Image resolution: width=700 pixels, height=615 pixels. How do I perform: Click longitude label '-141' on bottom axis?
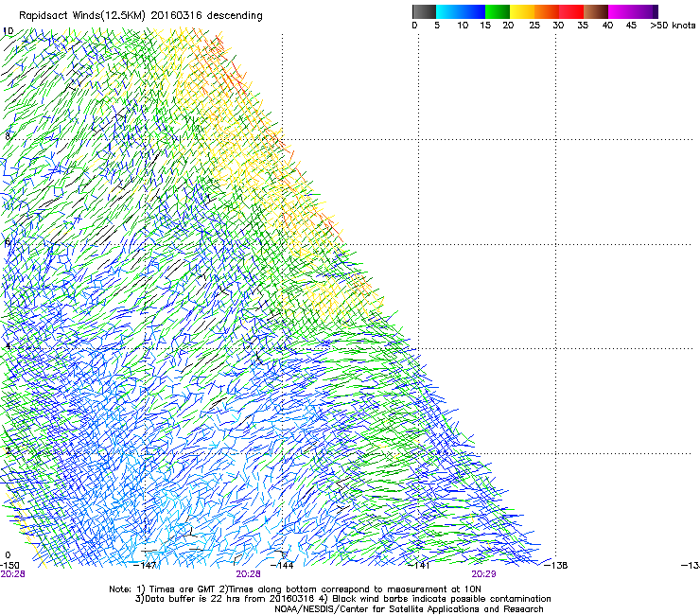pyautogui.click(x=419, y=566)
